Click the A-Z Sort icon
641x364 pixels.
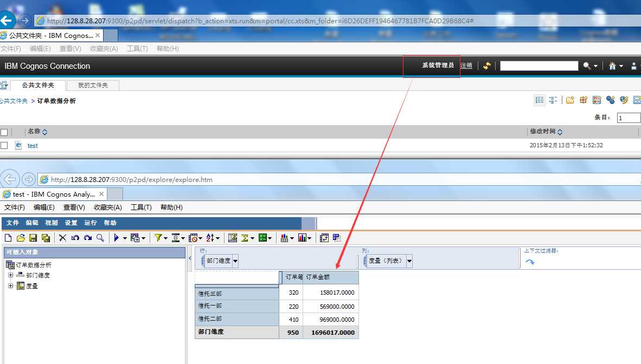(210, 238)
